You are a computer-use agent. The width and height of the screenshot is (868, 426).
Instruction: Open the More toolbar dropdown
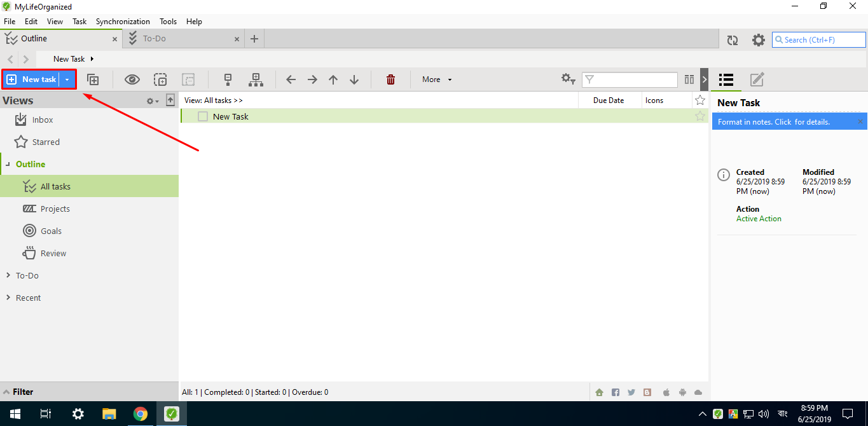437,79
